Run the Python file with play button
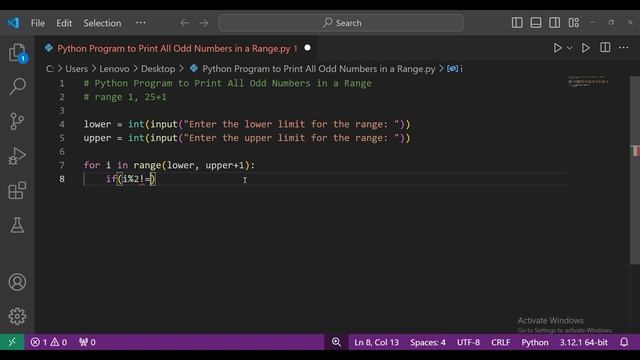Image resolution: width=640 pixels, height=360 pixels. coord(557,48)
